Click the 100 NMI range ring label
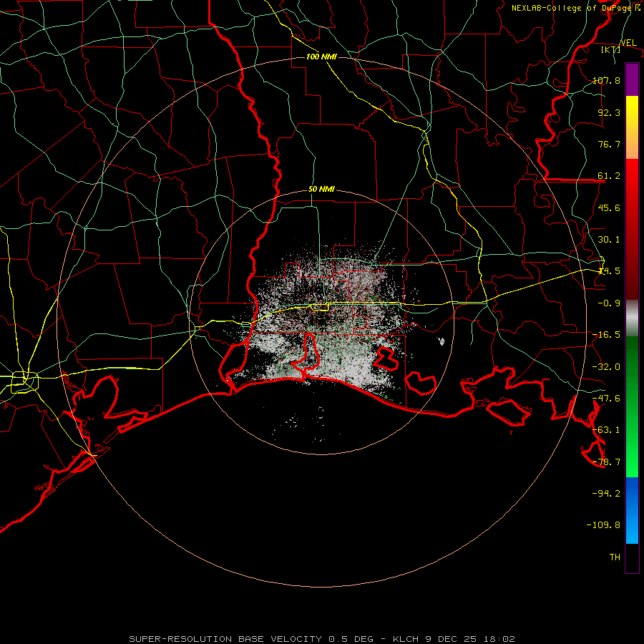Viewport: 644px width, 644px height. (x=321, y=57)
